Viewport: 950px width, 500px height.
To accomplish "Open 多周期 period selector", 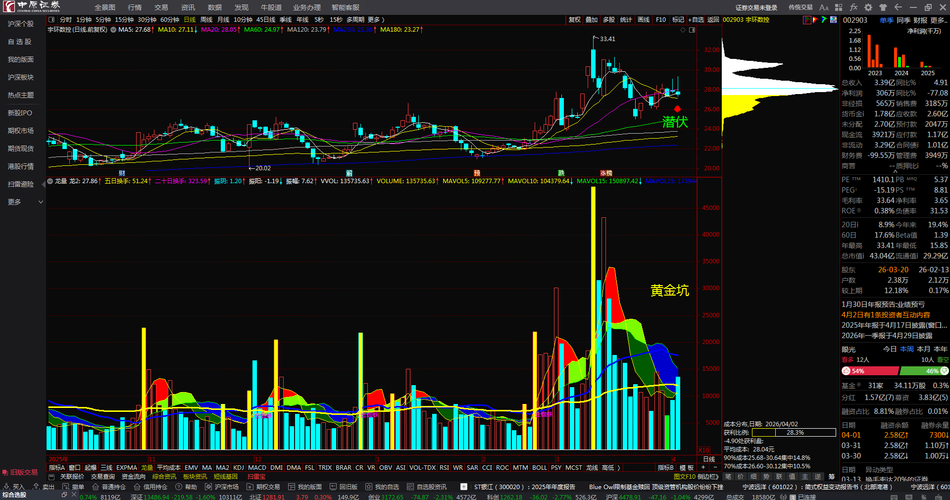I will (356, 20).
